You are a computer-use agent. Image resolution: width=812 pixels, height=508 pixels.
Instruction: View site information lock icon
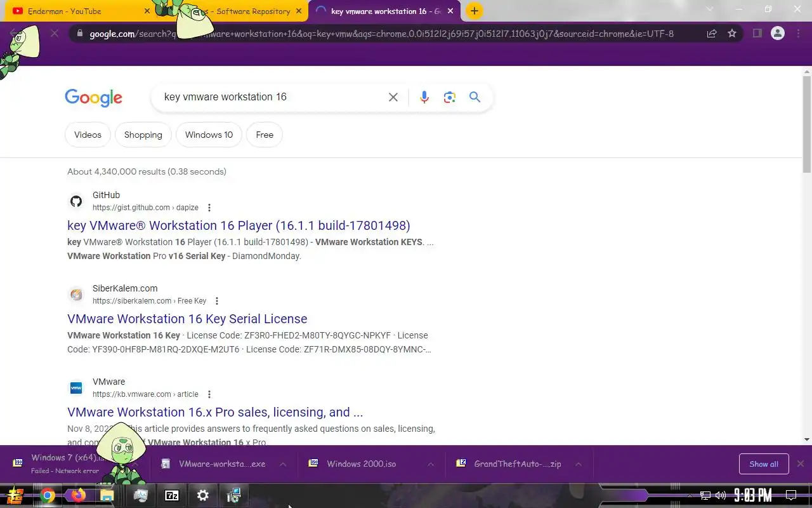click(x=79, y=34)
